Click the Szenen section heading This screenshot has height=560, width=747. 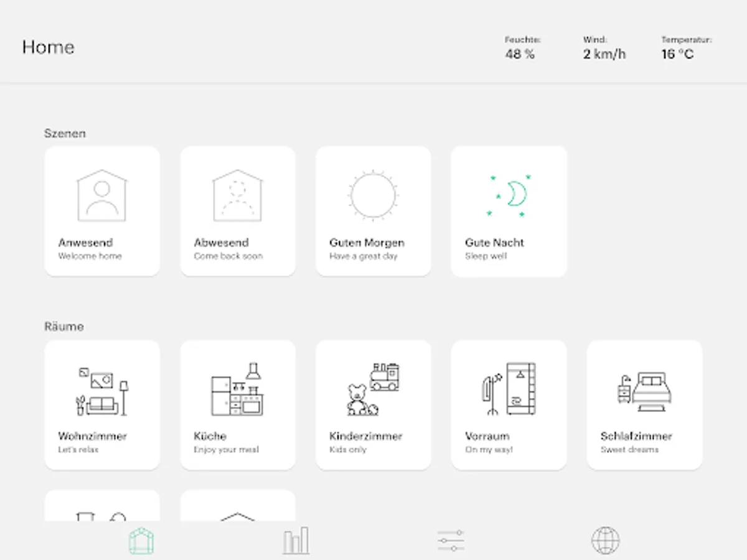pos(65,133)
